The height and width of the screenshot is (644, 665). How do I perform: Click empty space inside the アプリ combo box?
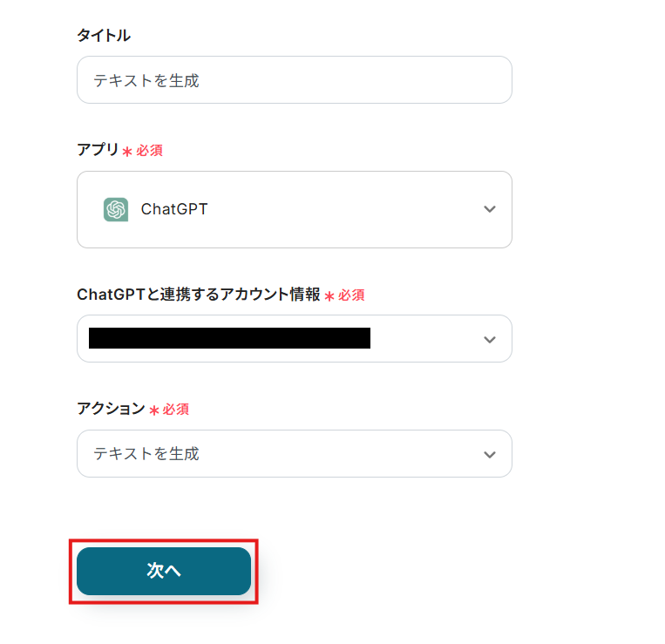[349, 209]
